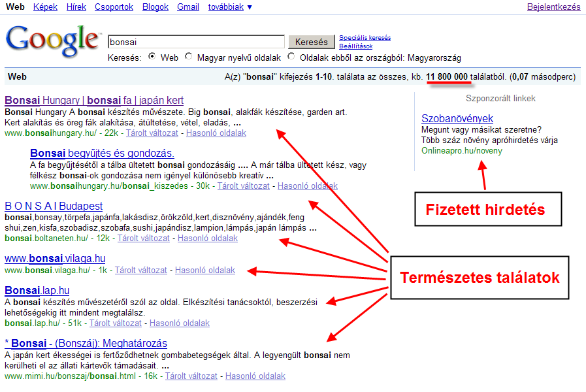Select the Web search radio button
Viewport: 586px width, 392px height.
(x=152, y=56)
